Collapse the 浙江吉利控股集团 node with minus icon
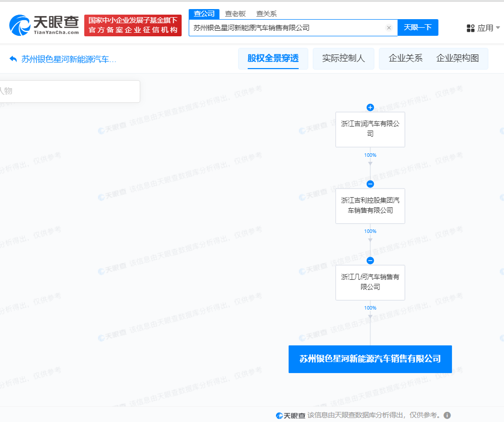504x422 pixels. (370, 184)
